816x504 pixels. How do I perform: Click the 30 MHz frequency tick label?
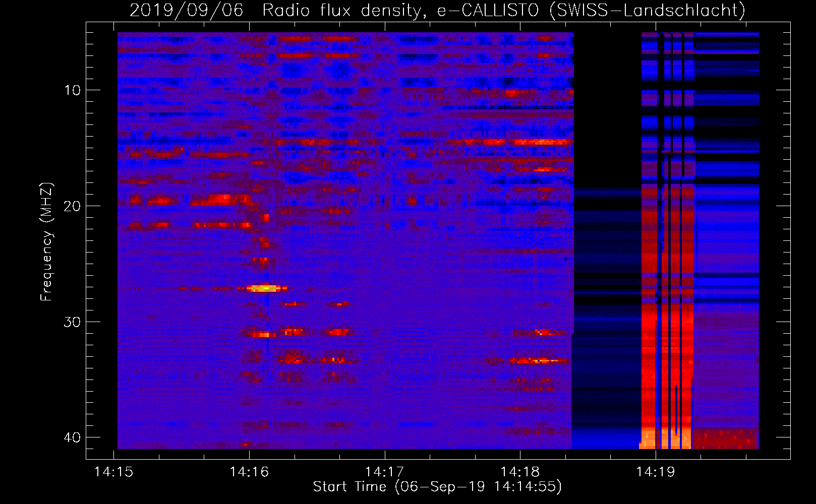click(x=72, y=322)
